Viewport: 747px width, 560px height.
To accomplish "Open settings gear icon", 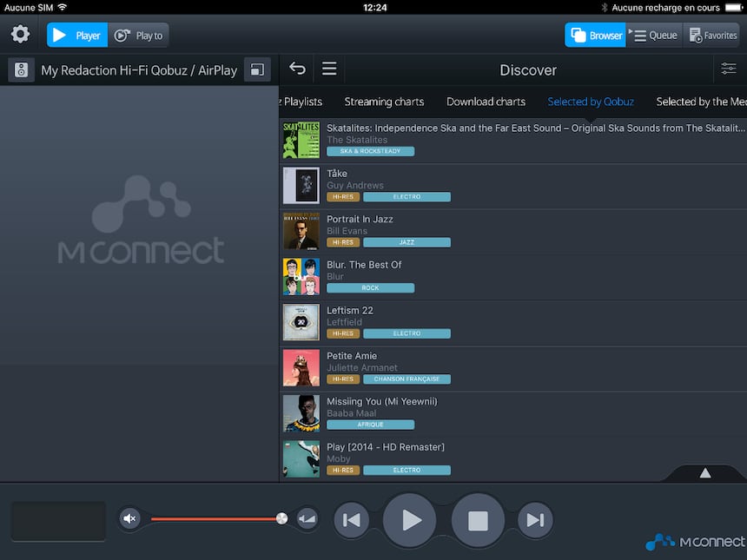I will coord(20,35).
